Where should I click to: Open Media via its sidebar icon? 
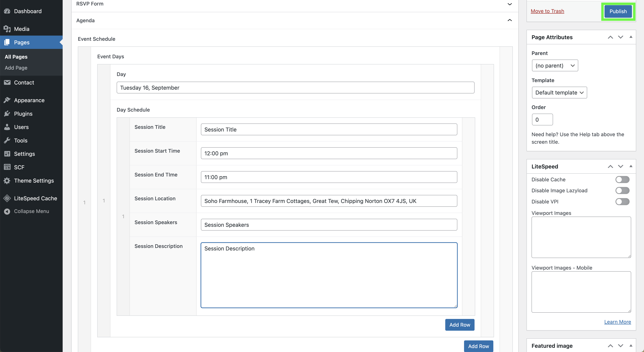[7, 29]
